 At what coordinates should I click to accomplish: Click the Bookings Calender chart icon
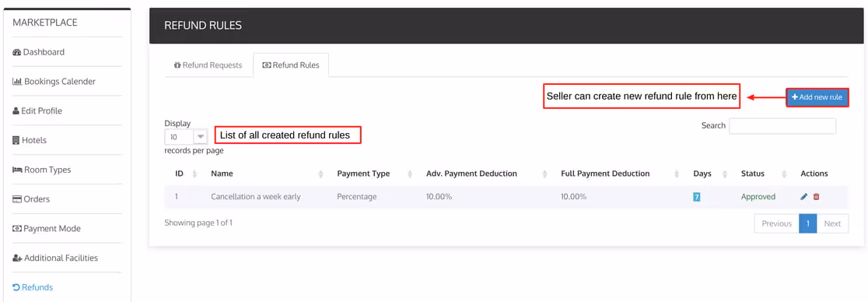17,82
